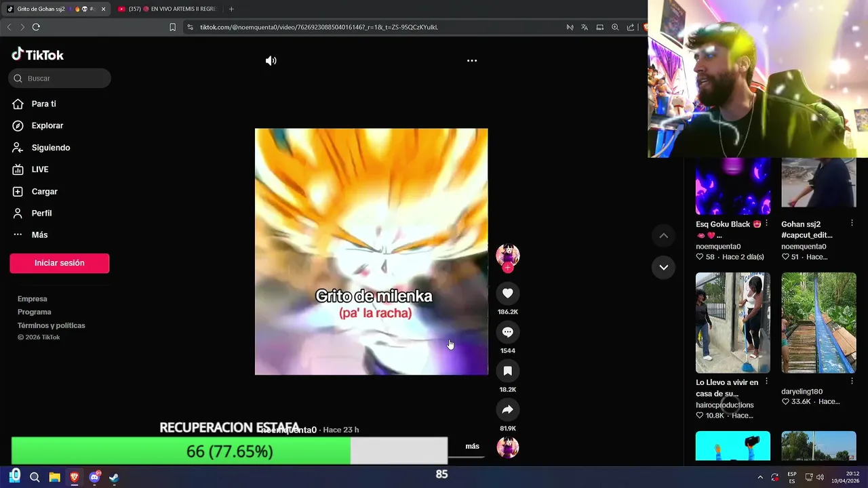868x488 pixels.
Task: Open options for Lo Llevo a vivir video
Action: pyautogui.click(x=766, y=382)
